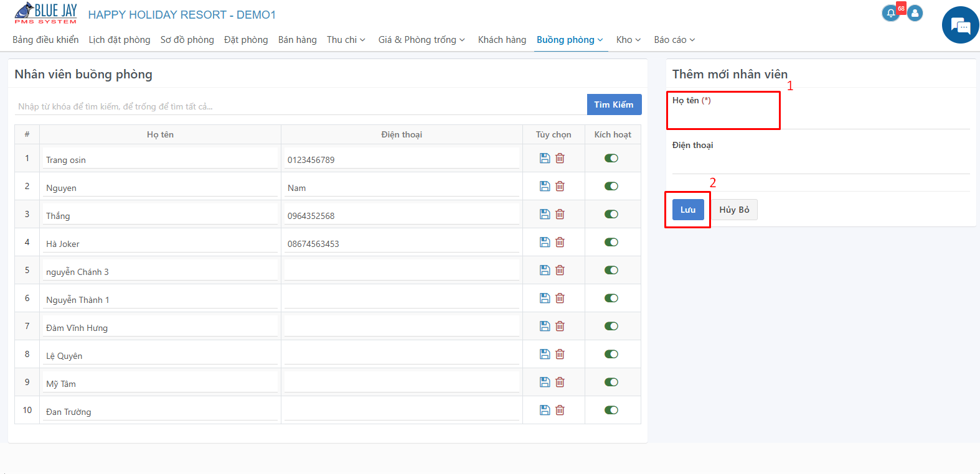
Task: Delete the Nguyen employee
Action: [560, 186]
